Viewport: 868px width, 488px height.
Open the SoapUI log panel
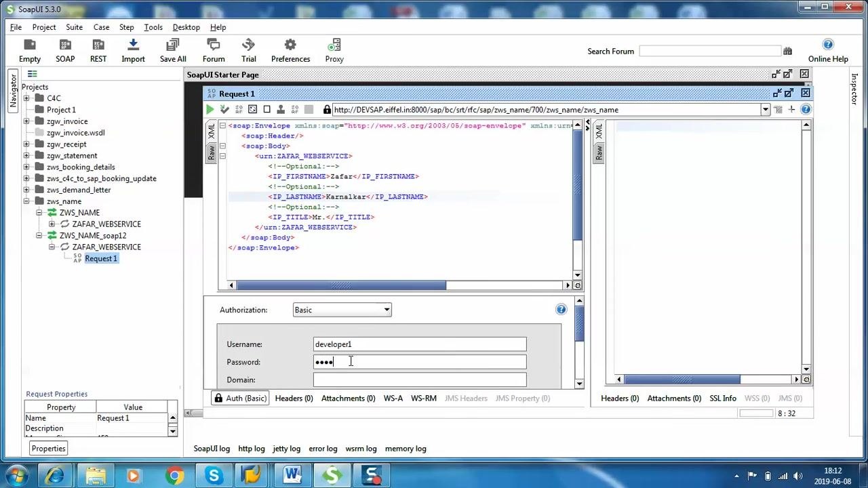[212, 449]
